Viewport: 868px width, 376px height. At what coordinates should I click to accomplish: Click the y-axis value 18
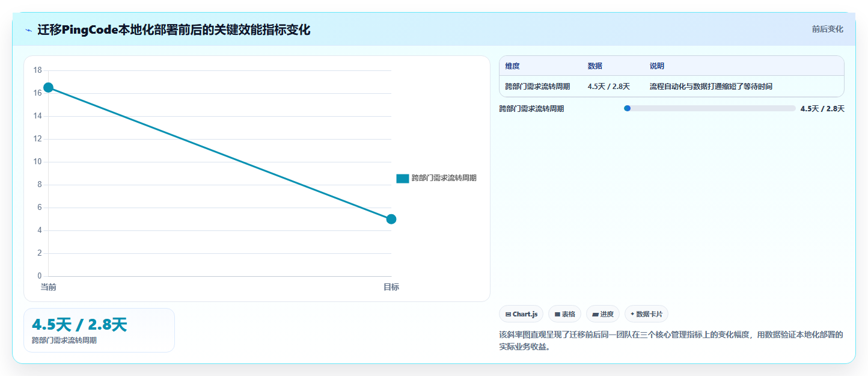tap(37, 70)
